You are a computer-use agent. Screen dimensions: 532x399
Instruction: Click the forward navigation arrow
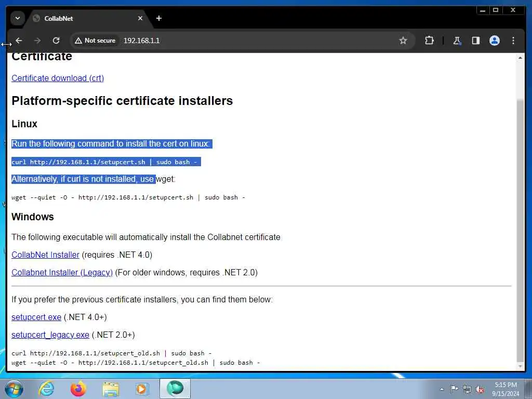click(37, 41)
